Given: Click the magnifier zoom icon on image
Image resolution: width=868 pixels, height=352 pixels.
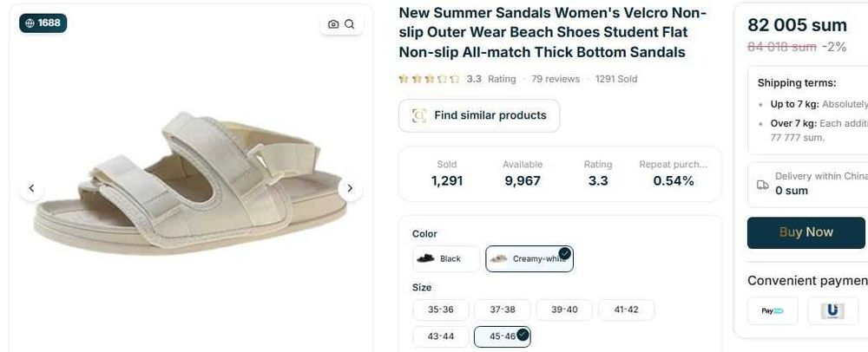Looking at the screenshot, I should pyautogui.click(x=349, y=24).
